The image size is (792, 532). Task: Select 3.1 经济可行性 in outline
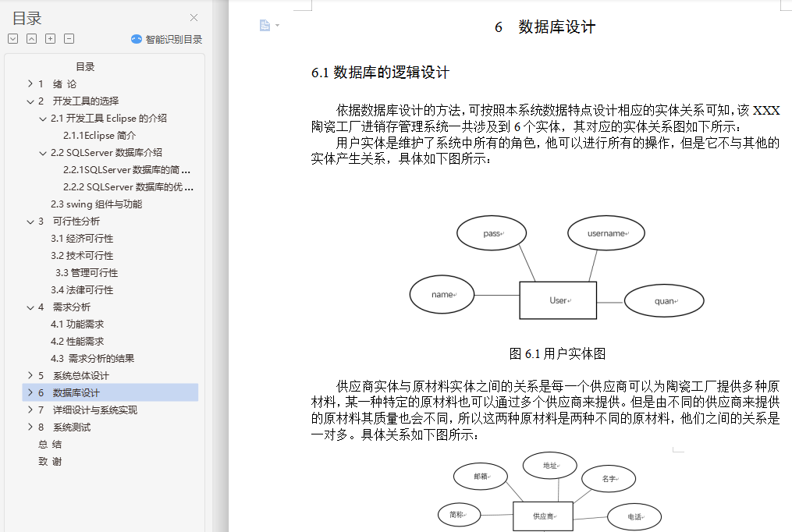pos(82,238)
